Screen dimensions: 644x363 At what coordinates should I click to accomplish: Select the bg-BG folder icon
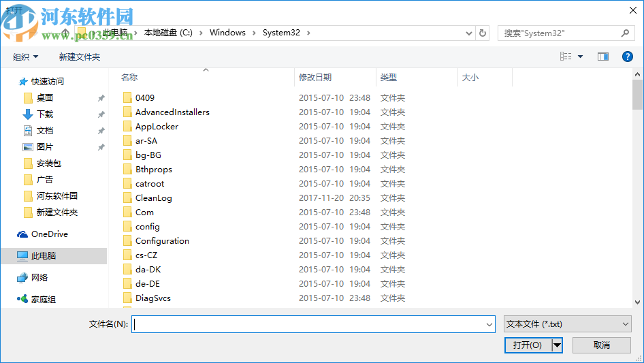[128, 155]
